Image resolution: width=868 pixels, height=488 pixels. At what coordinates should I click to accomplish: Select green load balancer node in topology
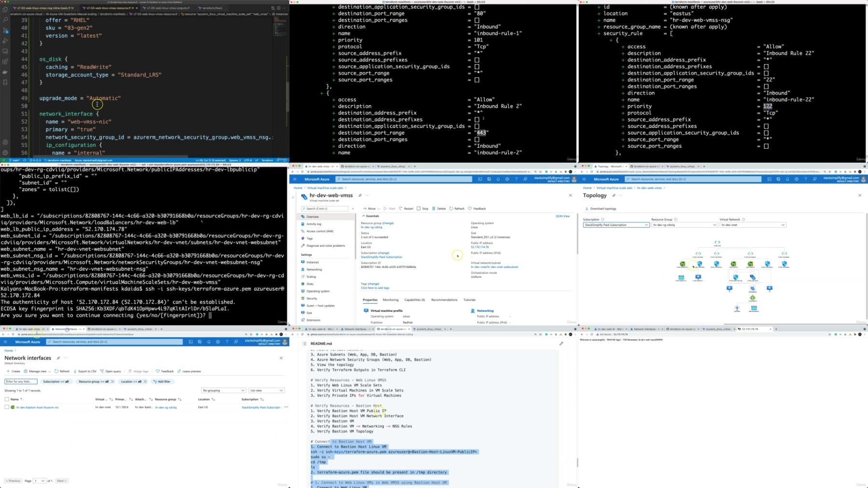(x=753, y=298)
